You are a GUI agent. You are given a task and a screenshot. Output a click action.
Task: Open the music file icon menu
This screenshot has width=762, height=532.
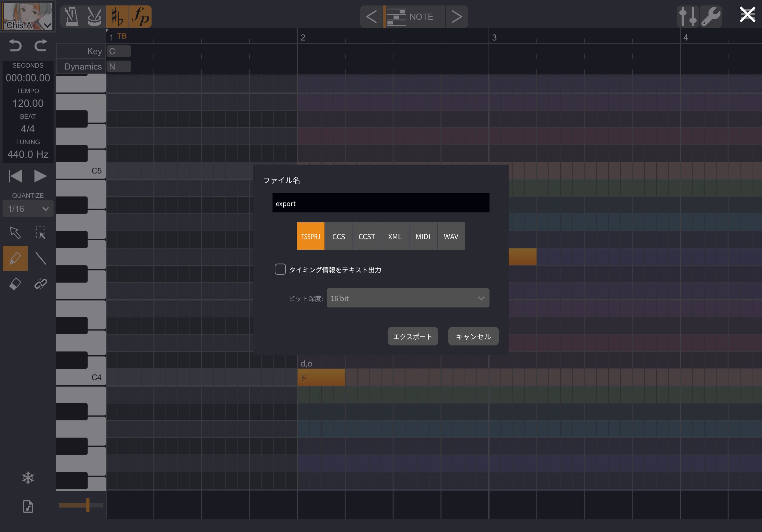(x=28, y=506)
